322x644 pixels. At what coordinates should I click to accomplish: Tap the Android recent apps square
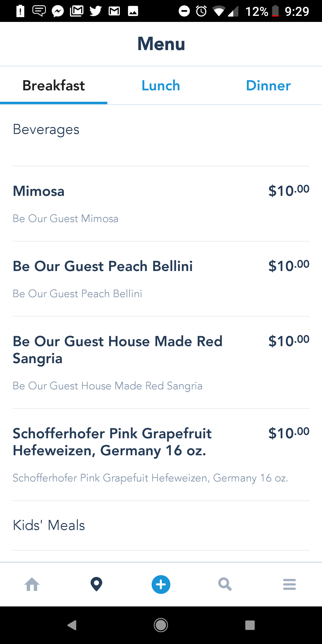pos(250,625)
